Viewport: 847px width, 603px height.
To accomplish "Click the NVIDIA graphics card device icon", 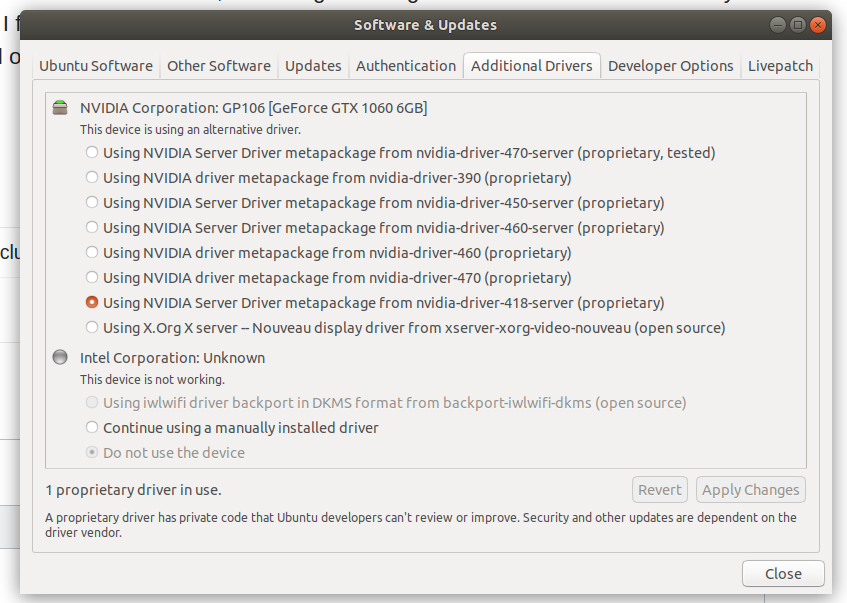I will tap(60, 108).
